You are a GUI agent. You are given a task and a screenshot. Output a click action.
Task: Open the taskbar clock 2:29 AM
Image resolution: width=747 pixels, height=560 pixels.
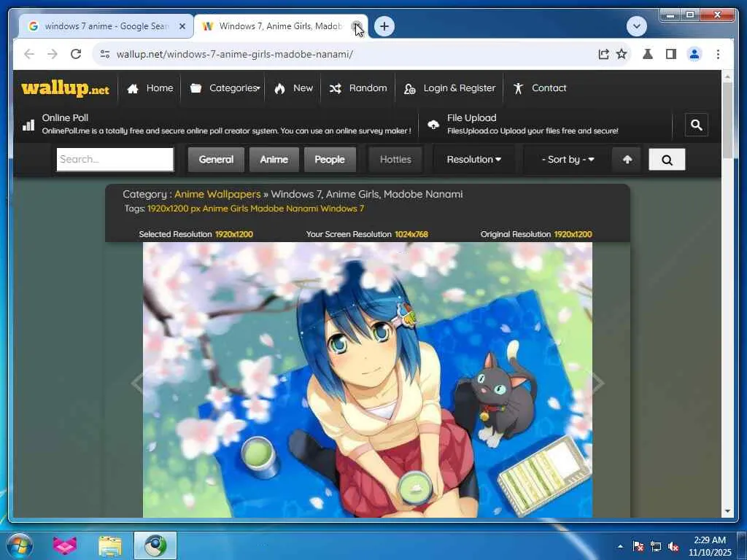coord(710,546)
